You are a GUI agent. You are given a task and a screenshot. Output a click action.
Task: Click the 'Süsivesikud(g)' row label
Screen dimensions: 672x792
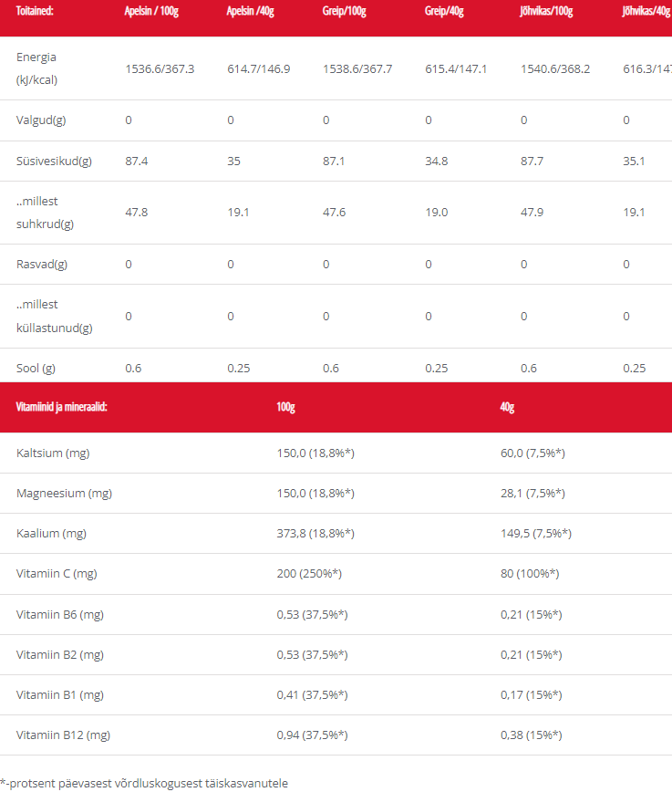[x=54, y=162]
